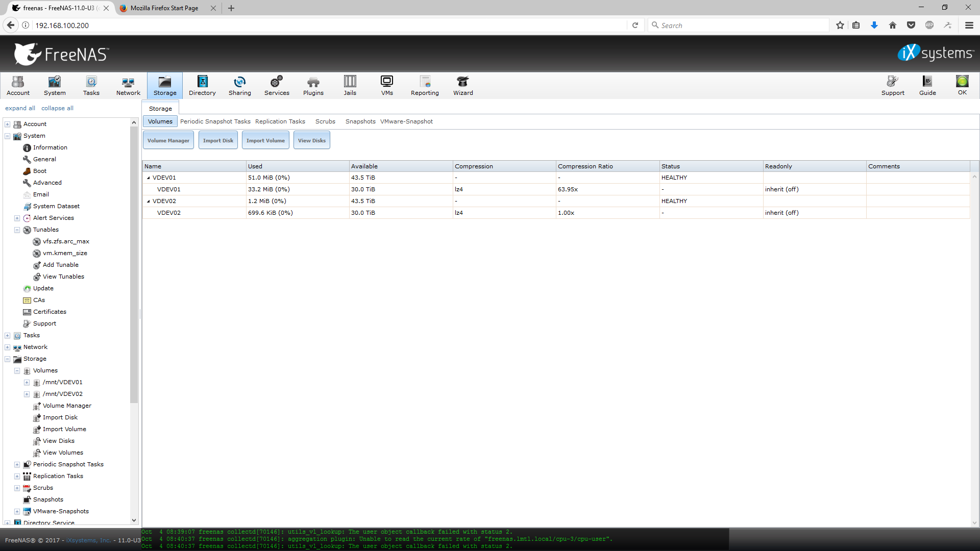Open the Account toolbar icon
The width and height of the screenshot is (980, 551).
(18, 86)
